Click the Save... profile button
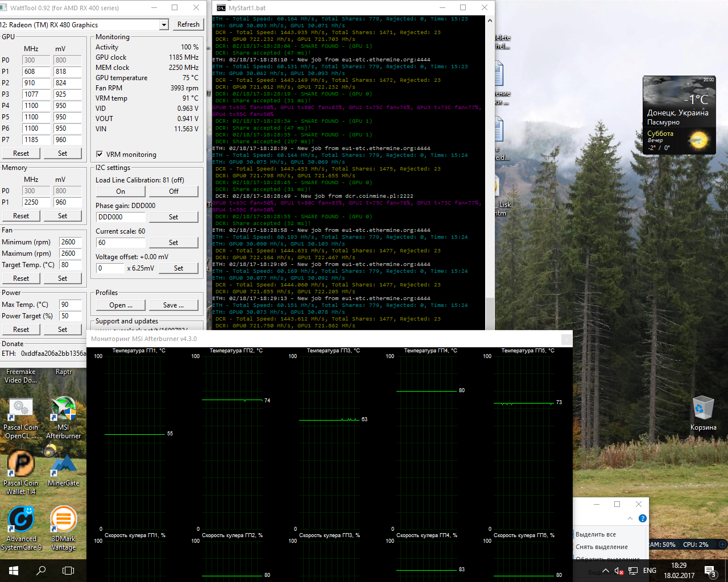728x582 pixels. (x=173, y=305)
